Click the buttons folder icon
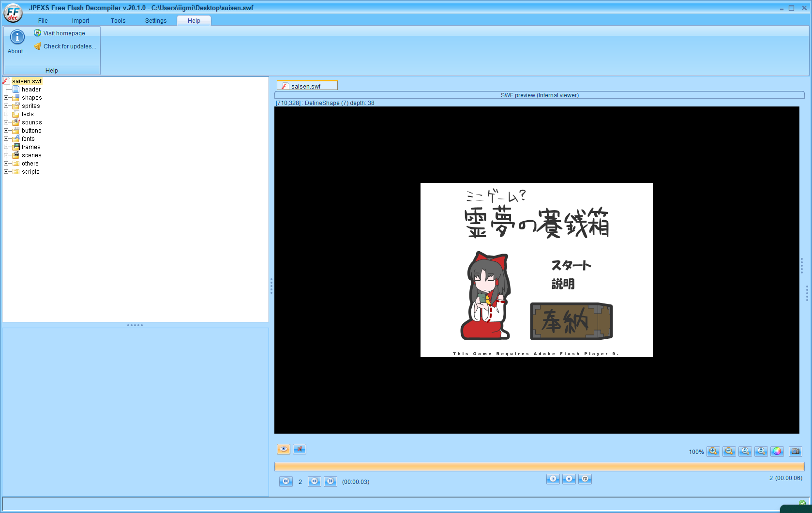Image resolution: width=812 pixels, height=513 pixels. point(16,130)
